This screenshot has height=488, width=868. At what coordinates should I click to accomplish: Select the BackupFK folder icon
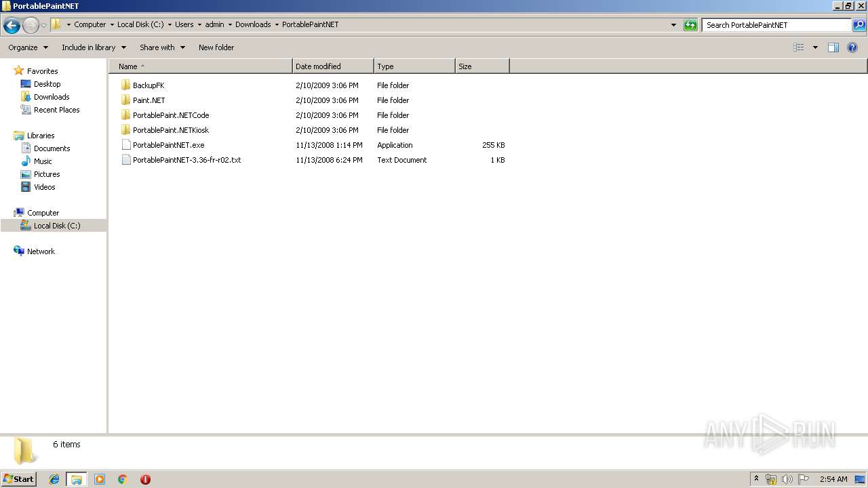pyautogui.click(x=125, y=85)
